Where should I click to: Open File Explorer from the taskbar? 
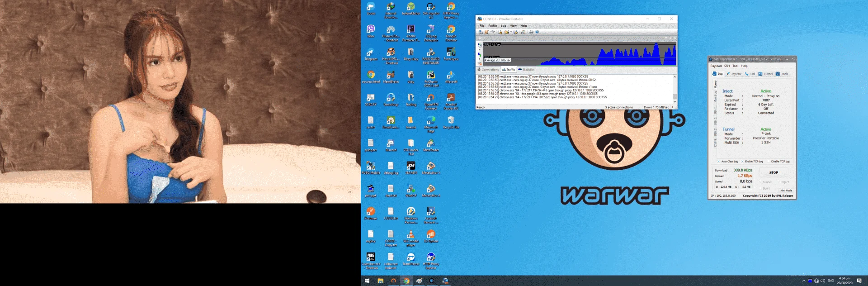[380, 281]
